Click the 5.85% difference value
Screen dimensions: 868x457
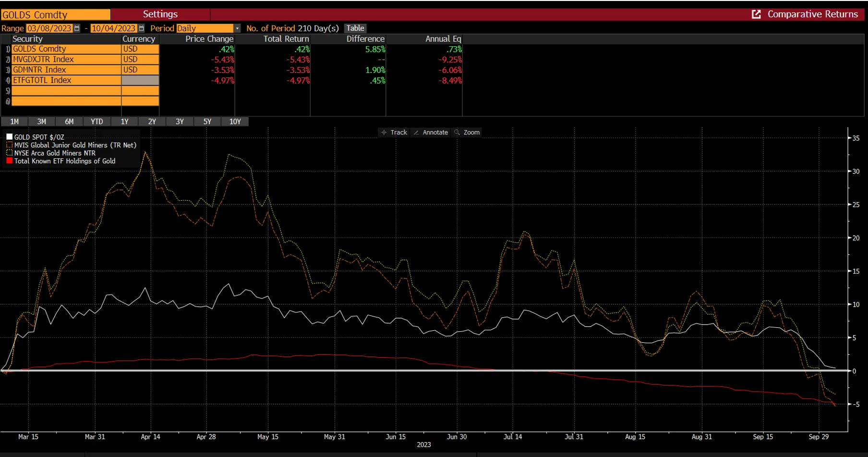[375, 49]
